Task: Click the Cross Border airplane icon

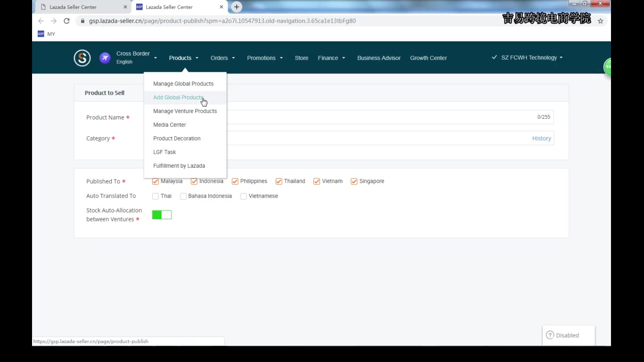Action: click(105, 58)
